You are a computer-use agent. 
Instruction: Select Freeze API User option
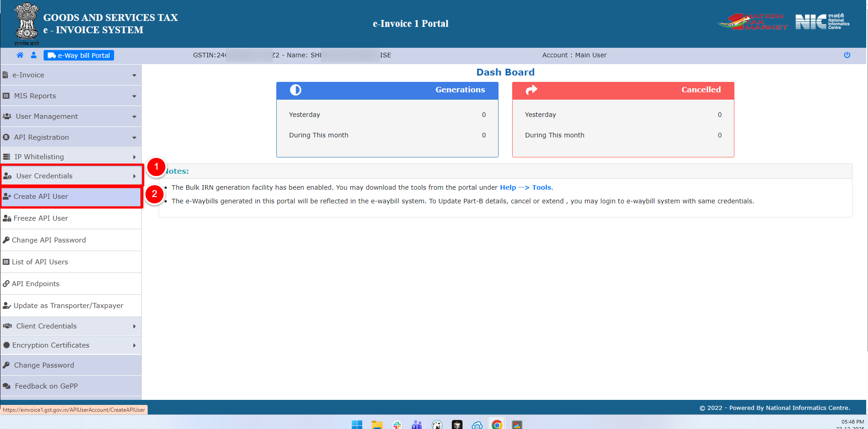pos(41,218)
